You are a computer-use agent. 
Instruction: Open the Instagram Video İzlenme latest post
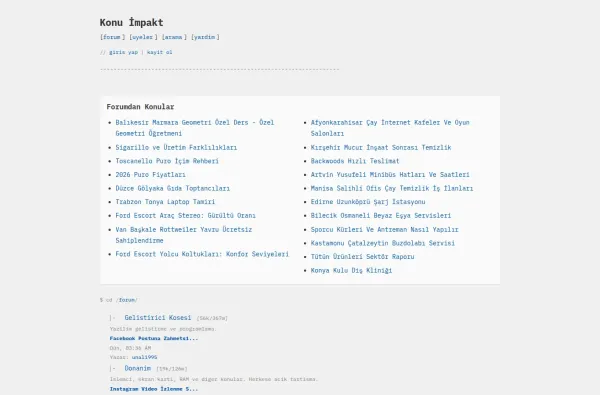click(x=154, y=389)
